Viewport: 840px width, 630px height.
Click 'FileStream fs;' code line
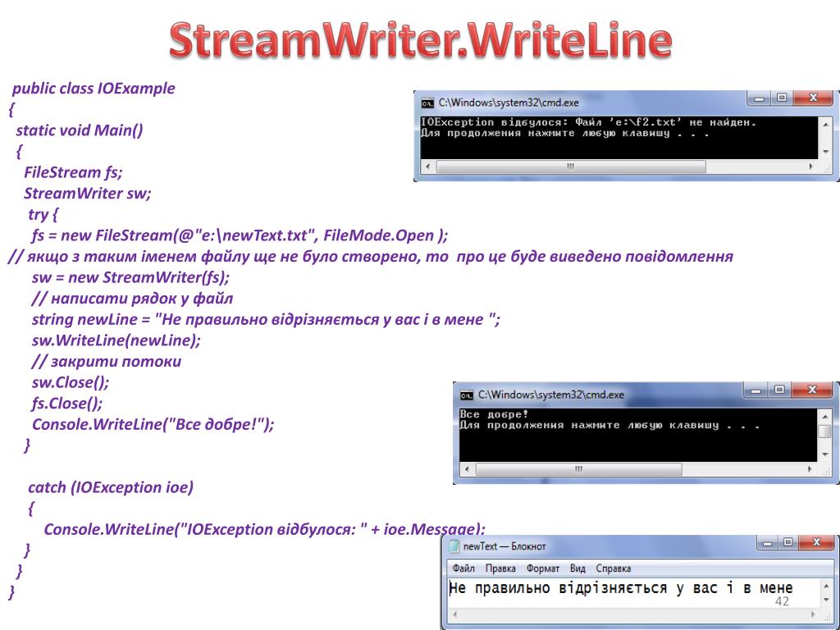(73, 172)
